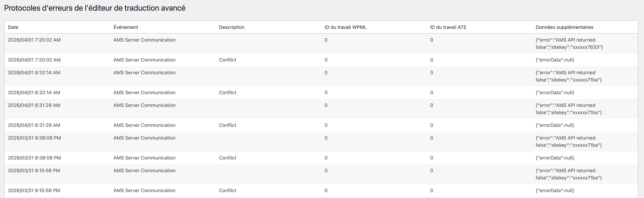Click AMS Server Communication in the first row
Viewport: 644px width, 198px height.
click(144, 40)
